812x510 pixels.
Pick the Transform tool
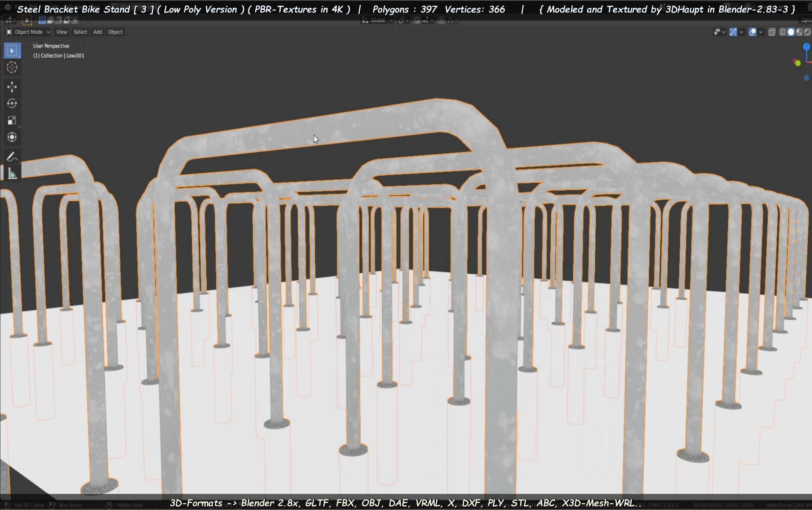point(12,137)
